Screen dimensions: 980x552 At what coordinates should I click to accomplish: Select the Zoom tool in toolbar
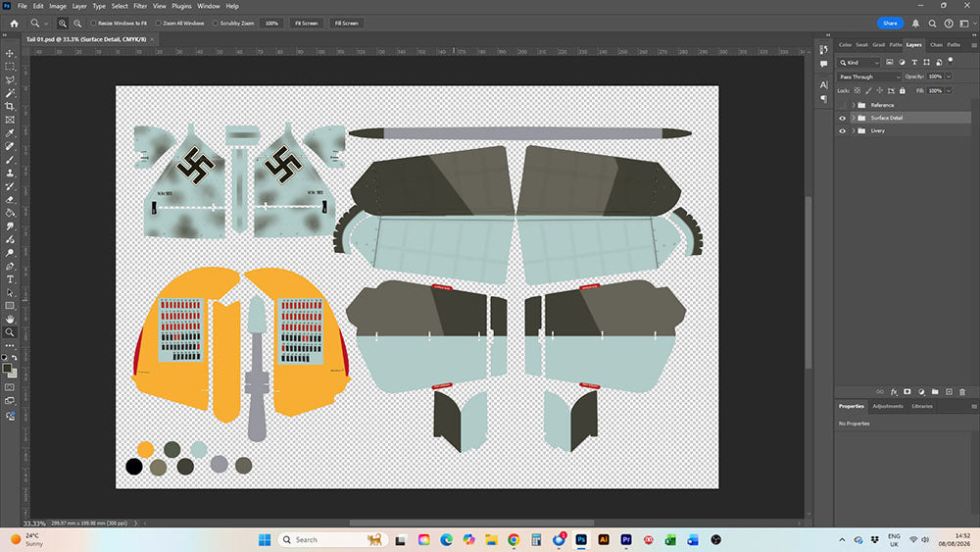(10, 332)
